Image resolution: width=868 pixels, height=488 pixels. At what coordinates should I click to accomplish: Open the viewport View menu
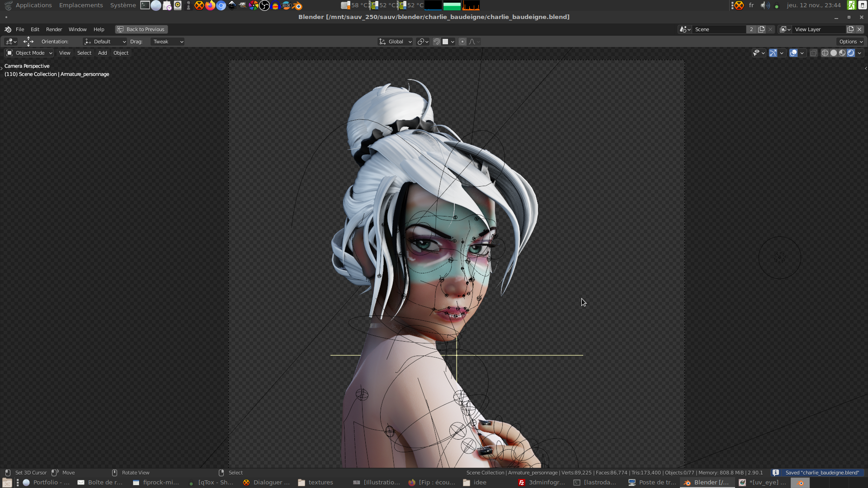(x=65, y=53)
